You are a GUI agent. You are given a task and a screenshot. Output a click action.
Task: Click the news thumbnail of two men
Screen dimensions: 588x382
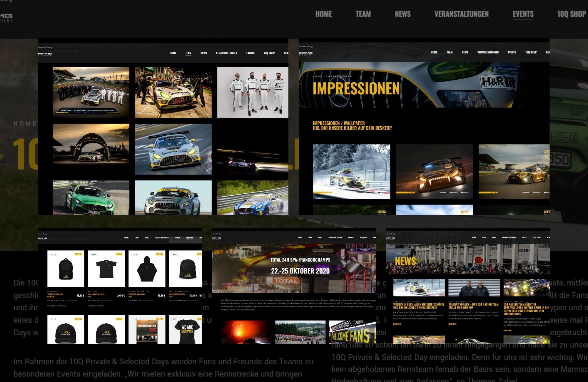point(474,288)
